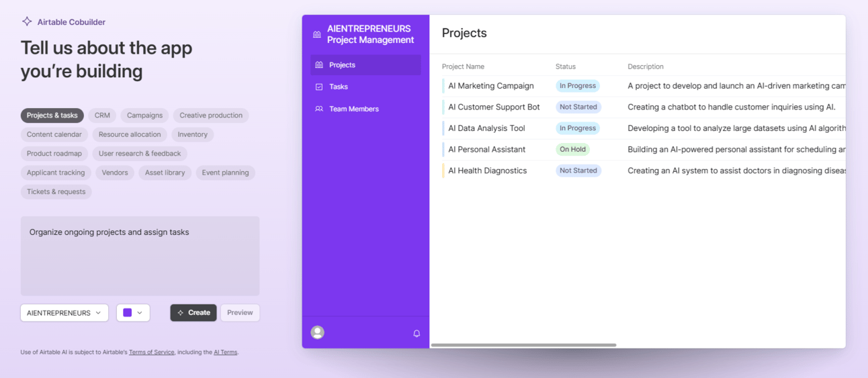Image resolution: width=868 pixels, height=378 pixels.
Task: Click the Description column header
Action: point(646,66)
